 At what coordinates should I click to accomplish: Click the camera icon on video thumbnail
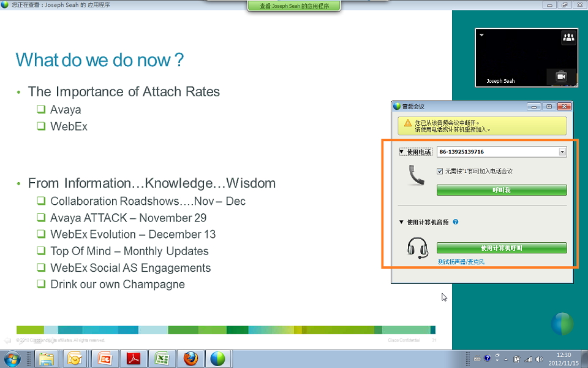coord(561,77)
